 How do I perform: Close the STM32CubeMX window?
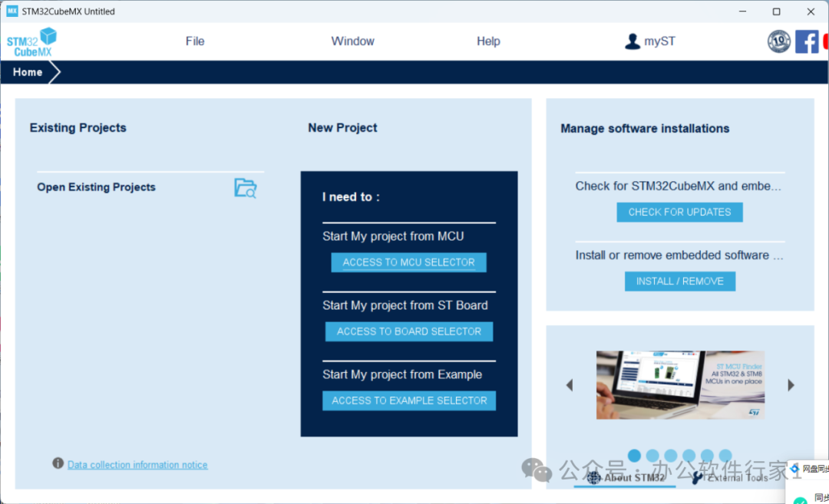[811, 11]
